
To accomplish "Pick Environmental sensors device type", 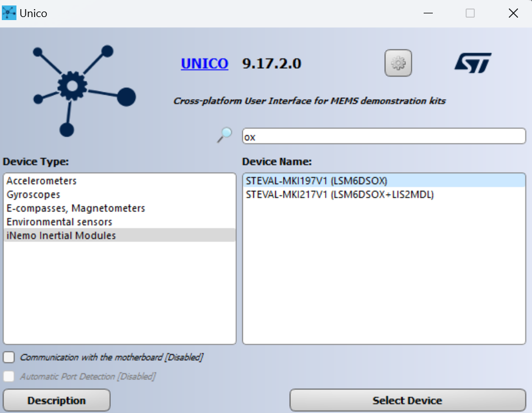I will click(119, 222).
